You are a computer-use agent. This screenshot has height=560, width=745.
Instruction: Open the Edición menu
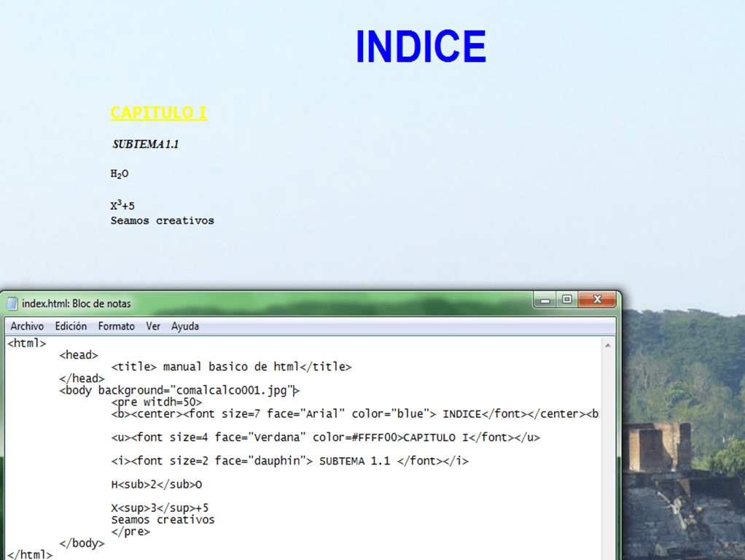(71, 326)
